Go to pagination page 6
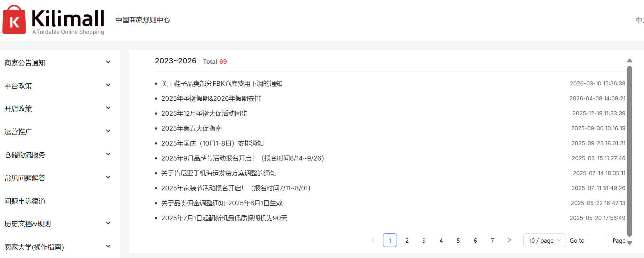The image size is (644, 258). pyautogui.click(x=475, y=241)
